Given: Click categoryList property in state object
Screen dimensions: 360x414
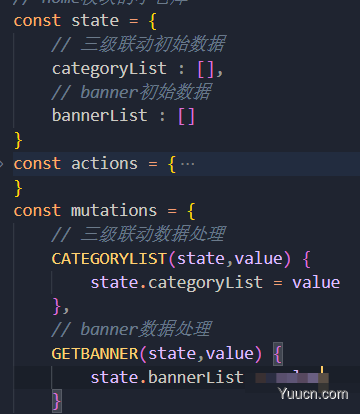Looking at the screenshot, I should point(109,69).
